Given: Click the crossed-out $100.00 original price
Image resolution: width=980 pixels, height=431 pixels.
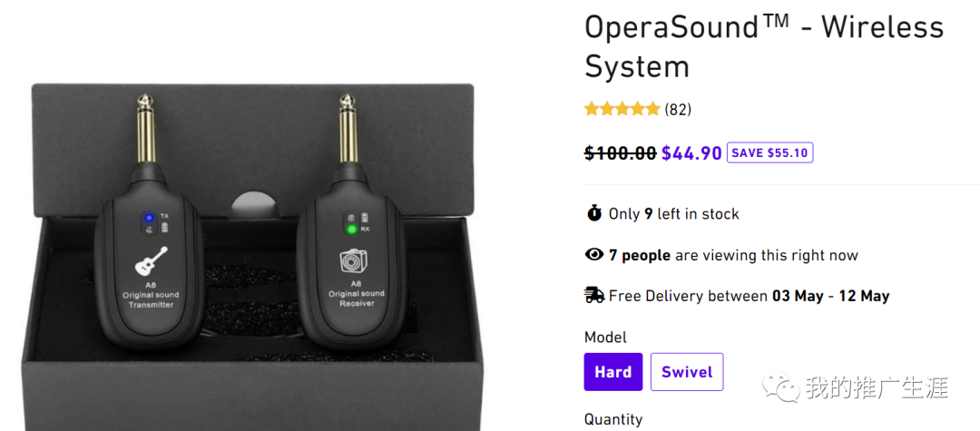Looking at the screenshot, I should [620, 152].
